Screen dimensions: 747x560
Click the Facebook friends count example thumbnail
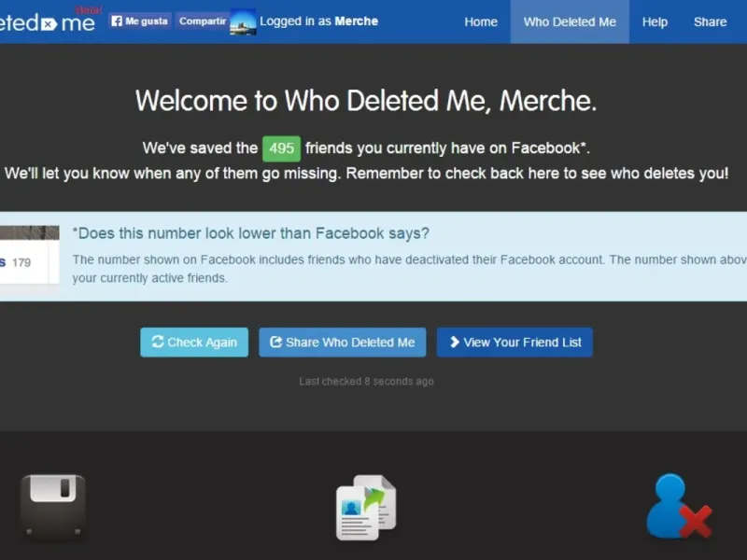click(x=30, y=255)
